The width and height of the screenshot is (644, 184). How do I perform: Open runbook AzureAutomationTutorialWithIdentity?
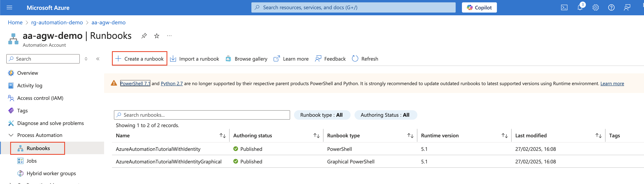pyautogui.click(x=158, y=149)
